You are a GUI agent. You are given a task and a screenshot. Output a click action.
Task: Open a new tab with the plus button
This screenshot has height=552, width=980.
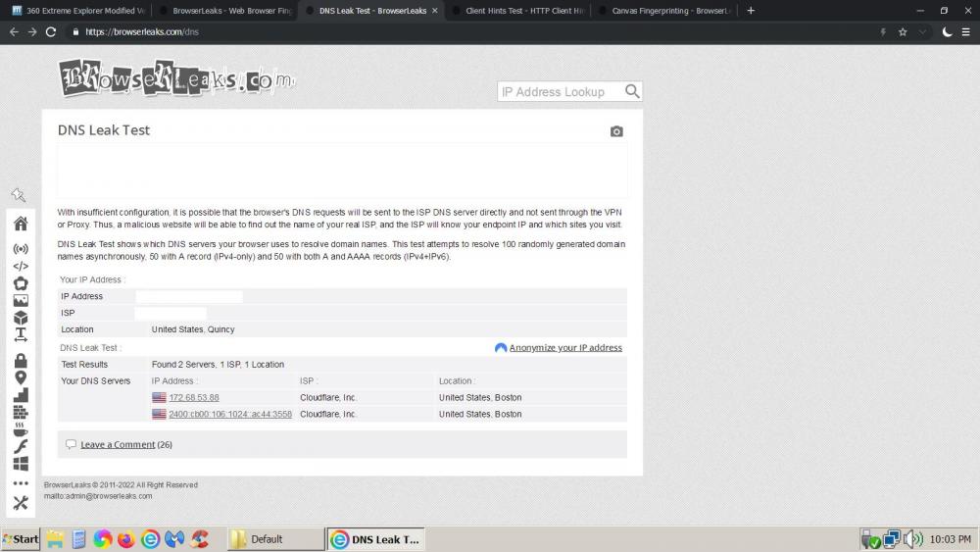coord(751,11)
